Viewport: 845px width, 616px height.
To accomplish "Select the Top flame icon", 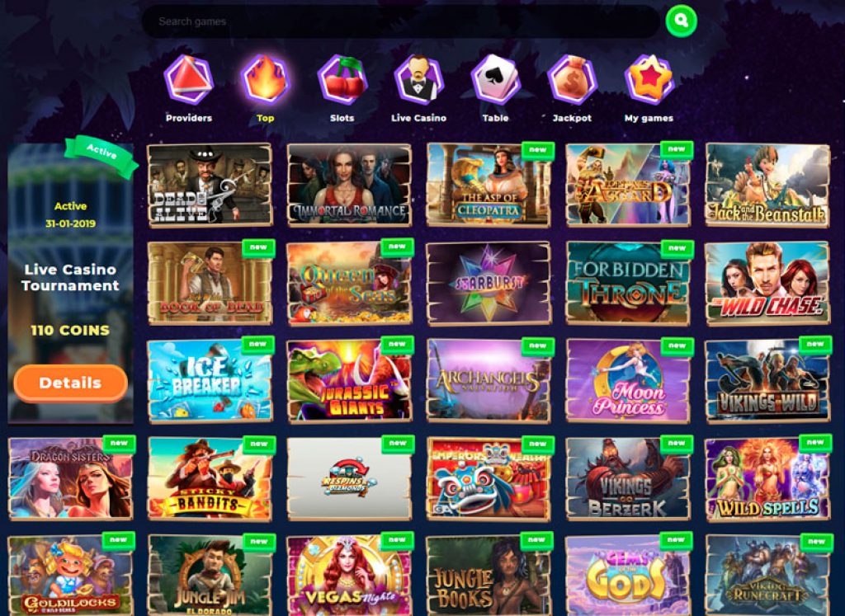I will [265, 80].
